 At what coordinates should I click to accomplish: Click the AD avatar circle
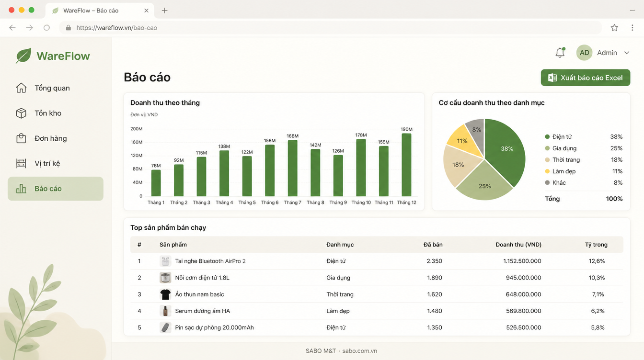click(585, 53)
